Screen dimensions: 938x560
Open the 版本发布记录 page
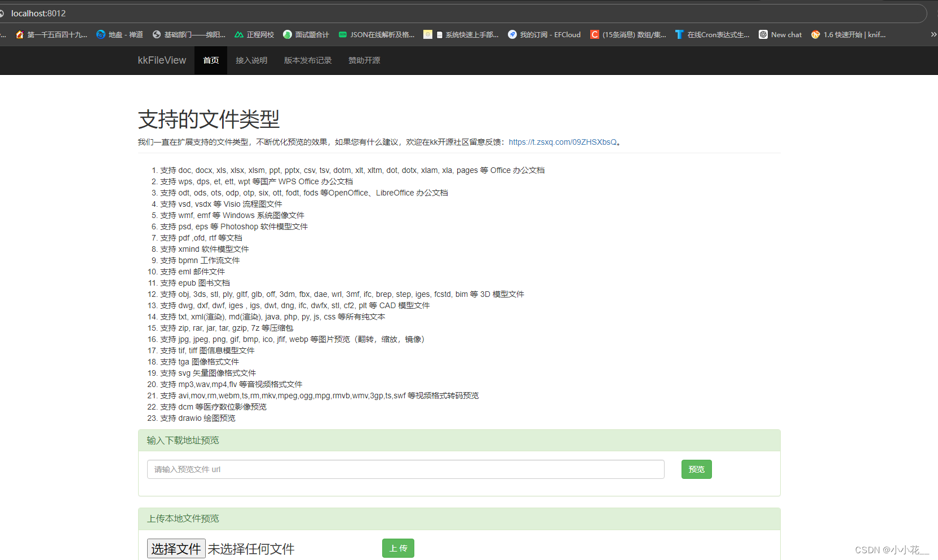[x=307, y=60]
